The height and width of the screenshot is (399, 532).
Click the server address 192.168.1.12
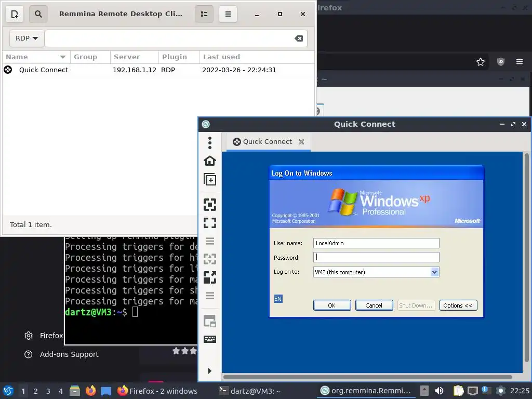[x=135, y=70]
